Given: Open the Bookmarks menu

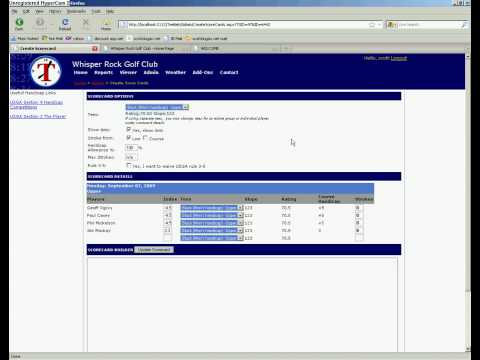Looking at the screenshot, I should tap(76, 11).
